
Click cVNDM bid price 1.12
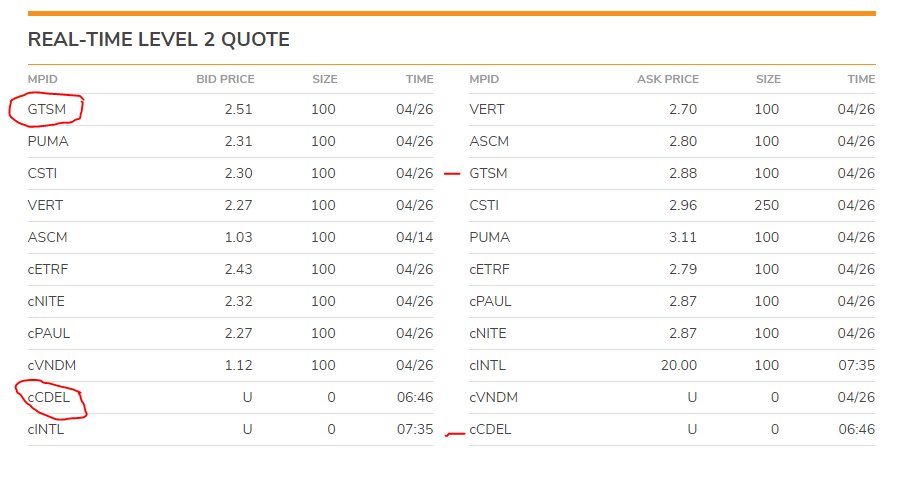pos(238,365)
